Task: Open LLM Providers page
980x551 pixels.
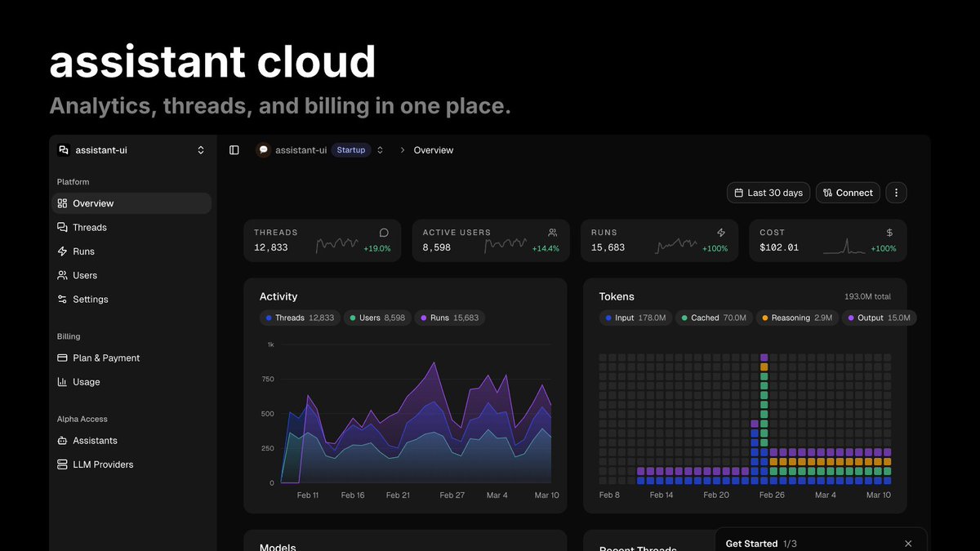Action: [x=132, y=464]
